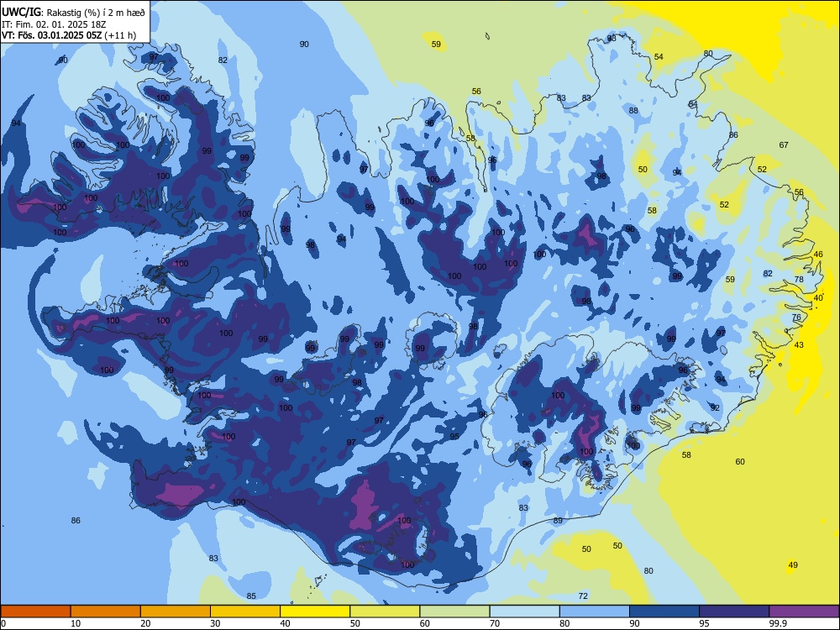
Task: Click the pale yellow 50–60 legend swatch
Action: pos(385,612)
